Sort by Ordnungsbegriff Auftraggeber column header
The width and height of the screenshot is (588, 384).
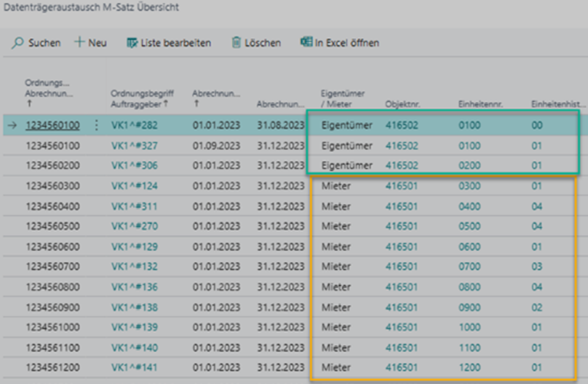142,99
